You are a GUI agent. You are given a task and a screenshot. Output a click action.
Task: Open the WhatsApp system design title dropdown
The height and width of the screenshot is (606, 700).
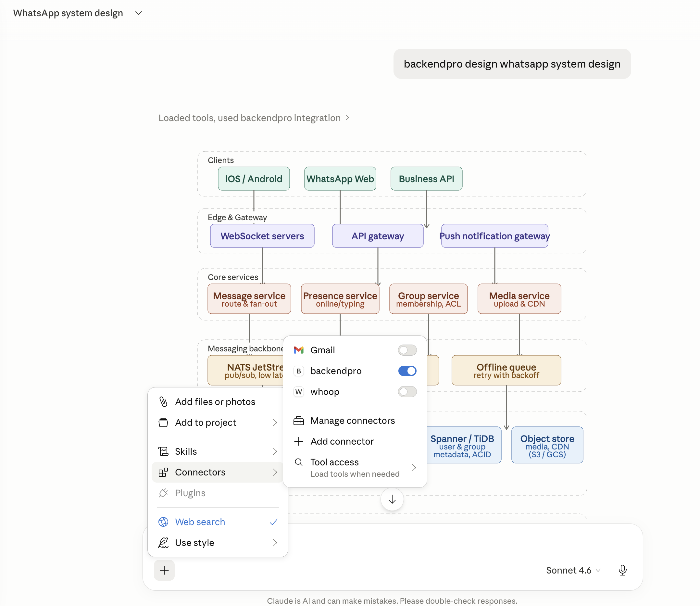tap(139, 13)
